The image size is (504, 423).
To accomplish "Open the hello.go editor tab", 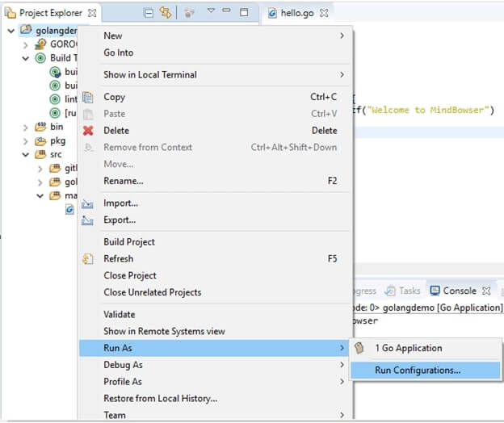I will pyautogui.click(x=292, y=14).
